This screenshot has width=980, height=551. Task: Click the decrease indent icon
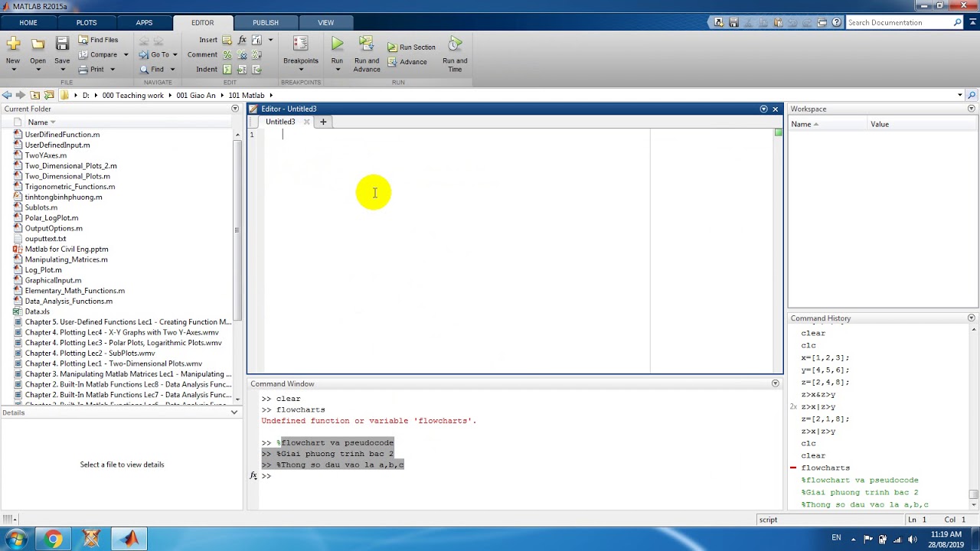click(256, 69)
